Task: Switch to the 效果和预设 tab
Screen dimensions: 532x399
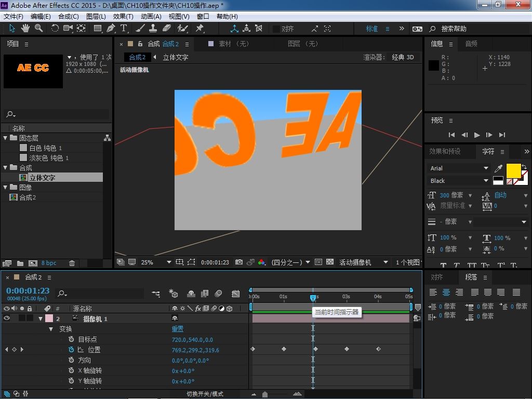Action: coord(445,151)
